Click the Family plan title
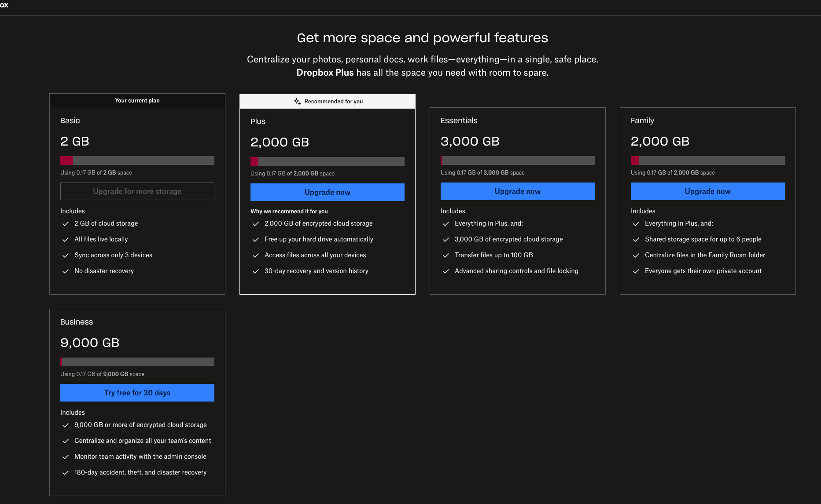The image size is (821, 504). [642, 121]
